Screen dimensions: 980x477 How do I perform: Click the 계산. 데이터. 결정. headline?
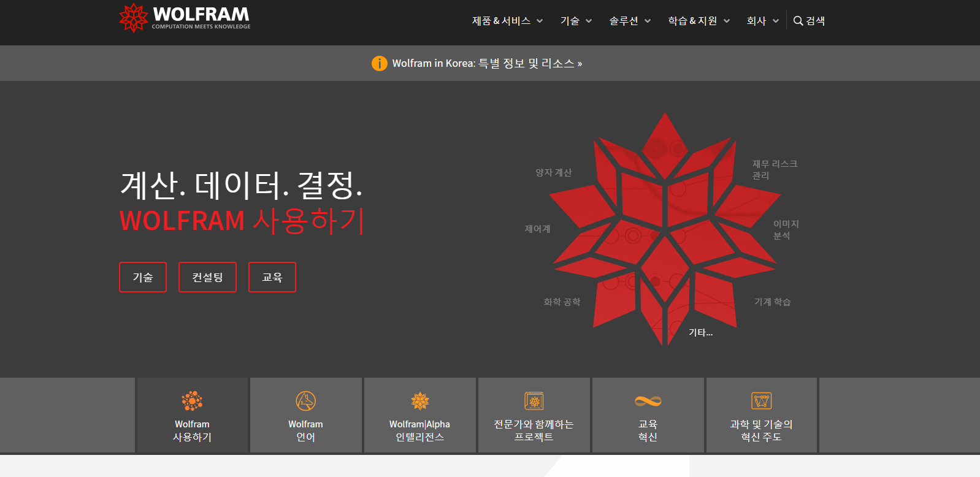[x=242, y=185]
